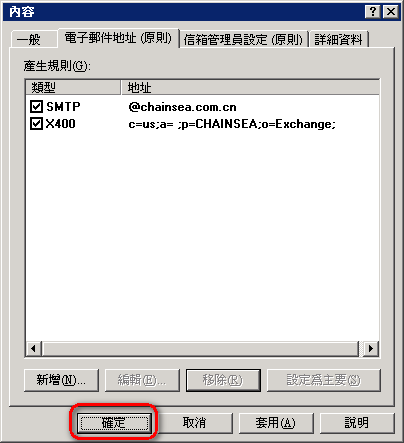404x443 pixels.
Task: Open help via the 說明 button
Action: [x=357, y=423]
